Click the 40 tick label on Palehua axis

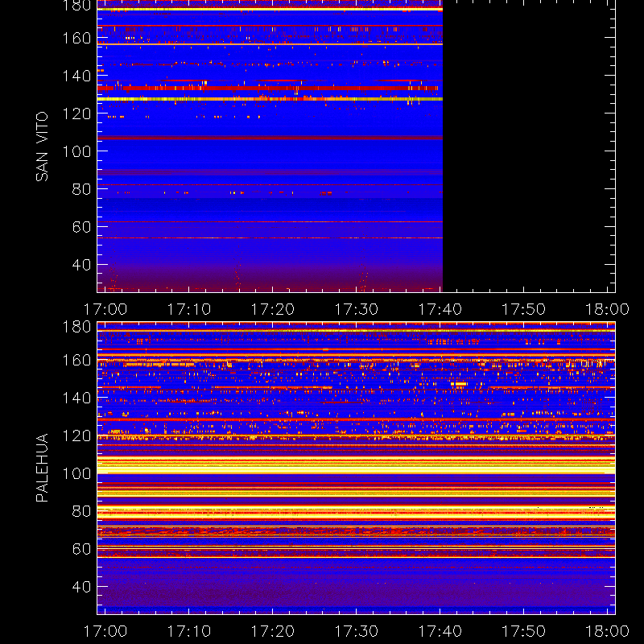[x=81, y=587]
